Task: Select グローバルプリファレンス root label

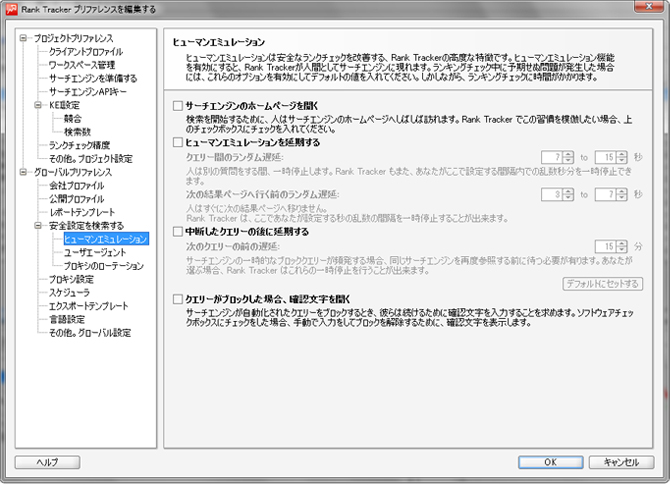Action: tap(73, 172)
